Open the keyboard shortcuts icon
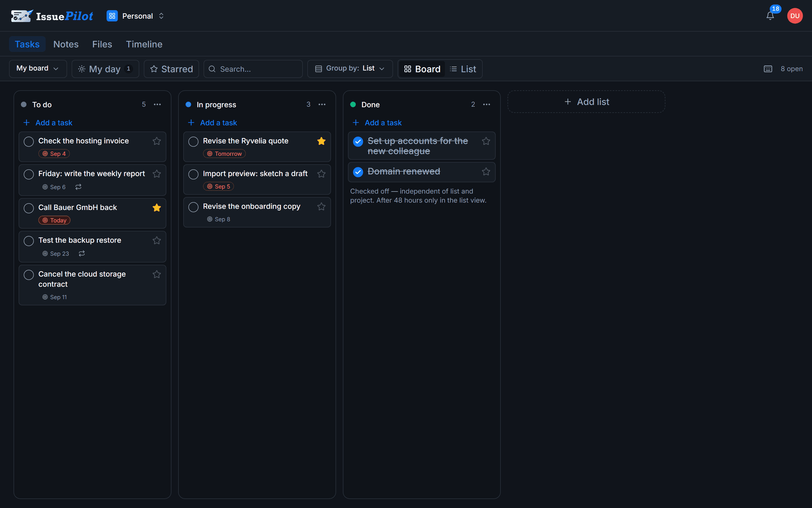This screenshot has height=508, width=812. point(768,69)
